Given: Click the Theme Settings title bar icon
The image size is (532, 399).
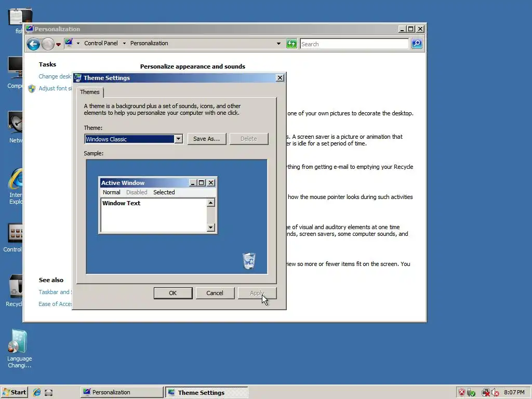Looking at the screenshot, I should pyautogui.click(x=78, y=78).
